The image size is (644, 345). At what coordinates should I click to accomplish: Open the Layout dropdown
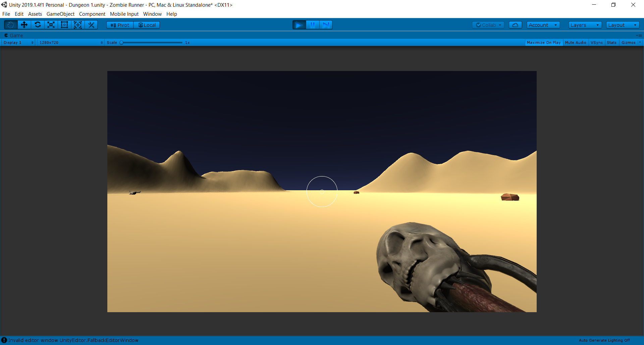(x=623, y=25)
